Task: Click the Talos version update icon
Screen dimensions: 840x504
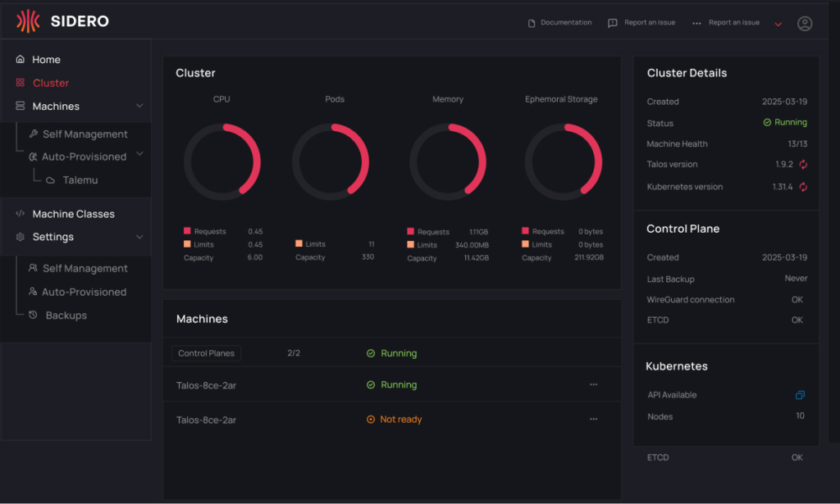Action: (x=803, y=165)
